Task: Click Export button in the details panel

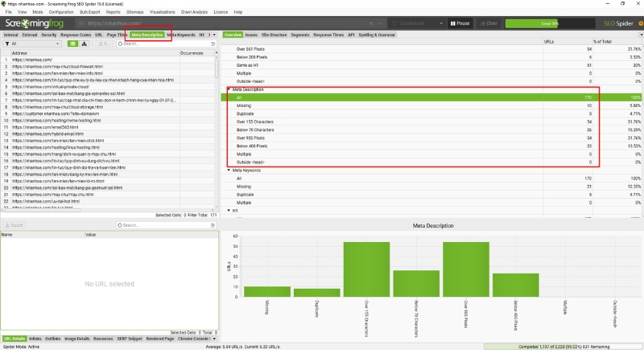Action: 14,225
